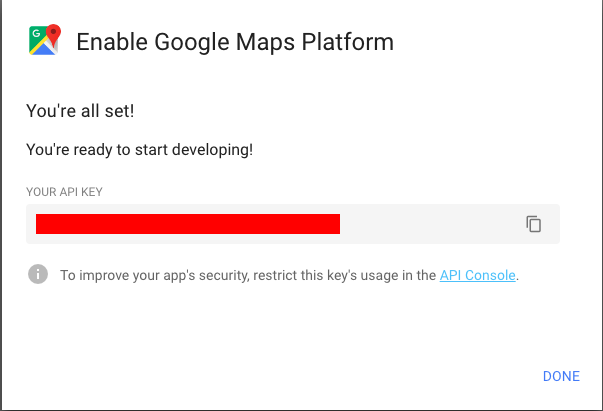
Task: Focus the API key field
Action: coord(293,224)
